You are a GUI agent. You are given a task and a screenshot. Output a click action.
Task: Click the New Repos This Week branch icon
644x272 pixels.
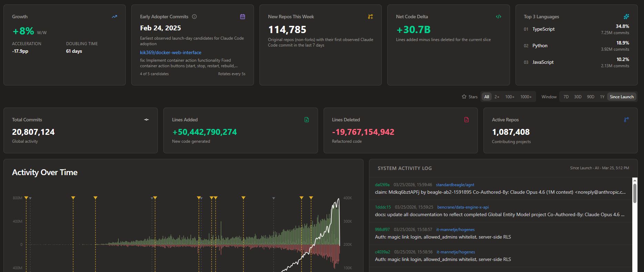[x=370, y=17]
